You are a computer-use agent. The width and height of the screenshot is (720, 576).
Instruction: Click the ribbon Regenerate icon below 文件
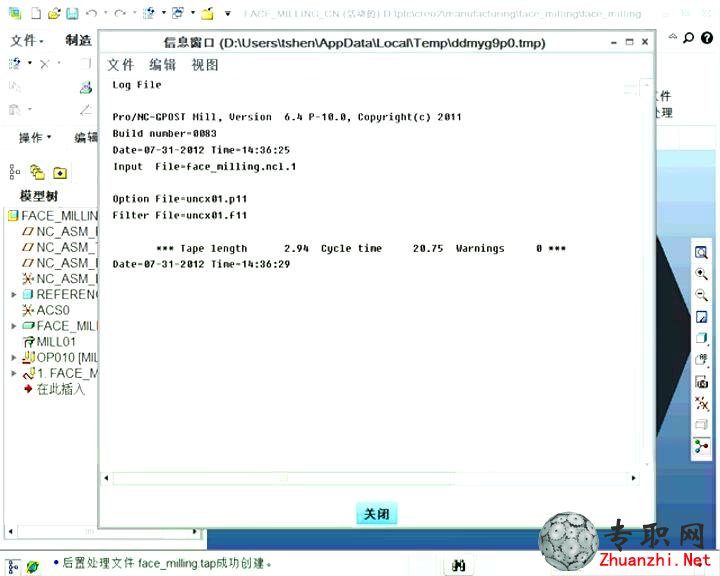(x=15, y=63)
